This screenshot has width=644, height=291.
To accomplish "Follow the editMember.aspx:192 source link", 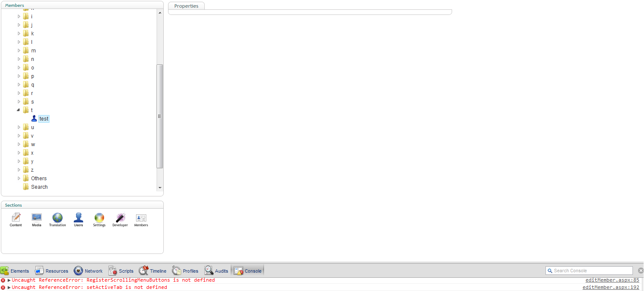I will click(611, 288).
